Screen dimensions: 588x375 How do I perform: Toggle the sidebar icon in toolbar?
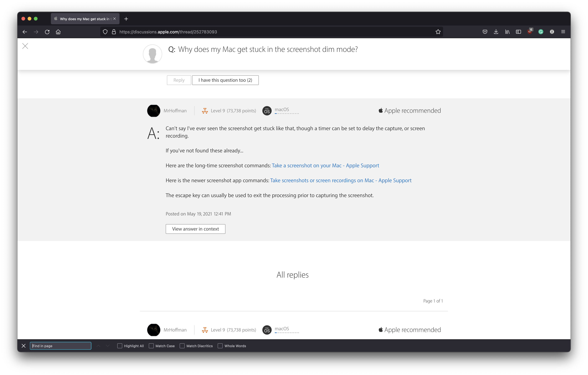click(518, 32)
